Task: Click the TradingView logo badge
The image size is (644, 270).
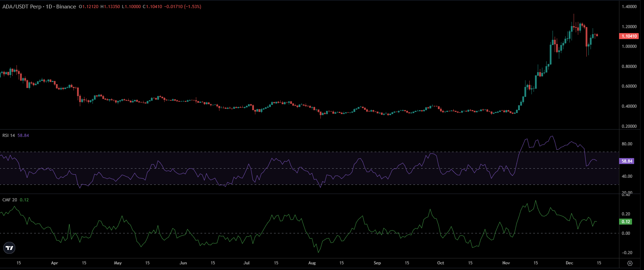Action: pyautogui.click(x=9, y=248)
